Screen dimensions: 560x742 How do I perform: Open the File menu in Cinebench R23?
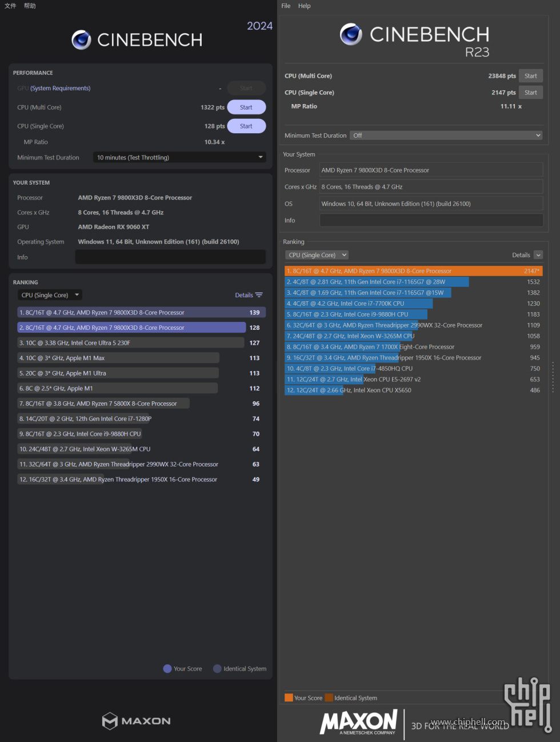click(286, 6)
